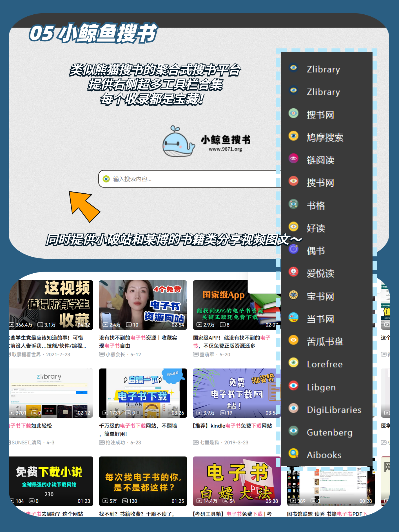Image resolution: width=399 pixels, height=532 pixels.
Task: Click the teal eye icon beside the upper 搜书网 entry
Action: [x=293, y=113]
